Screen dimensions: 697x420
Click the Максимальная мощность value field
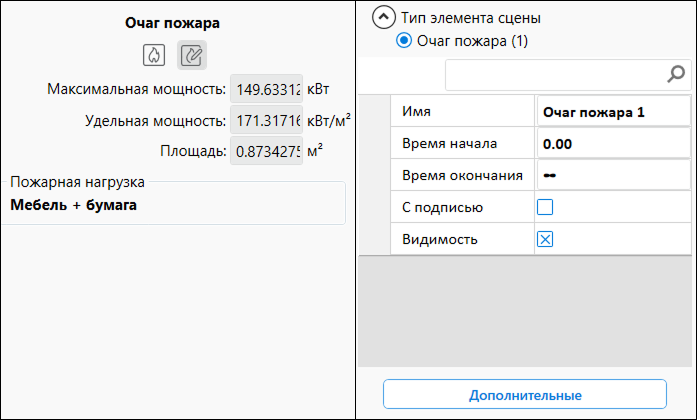click(266, 89)
